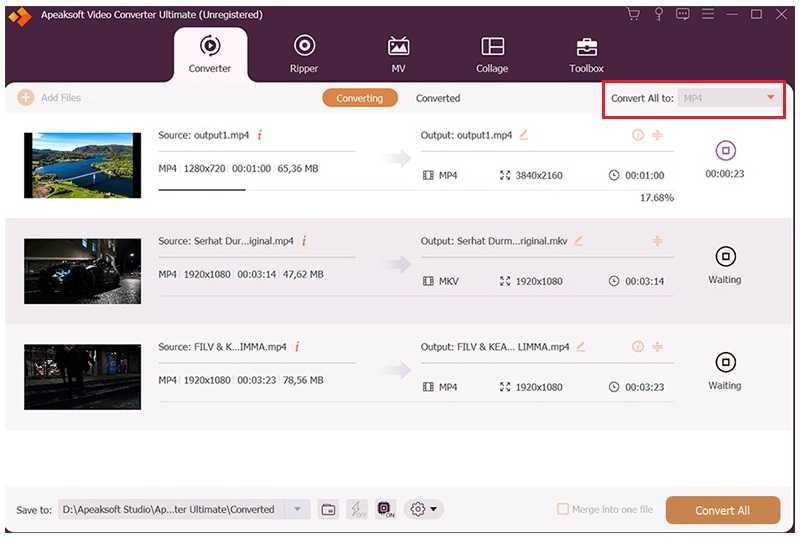Stop the waiting Serhat Durm MKV conversion

point(725,256)
